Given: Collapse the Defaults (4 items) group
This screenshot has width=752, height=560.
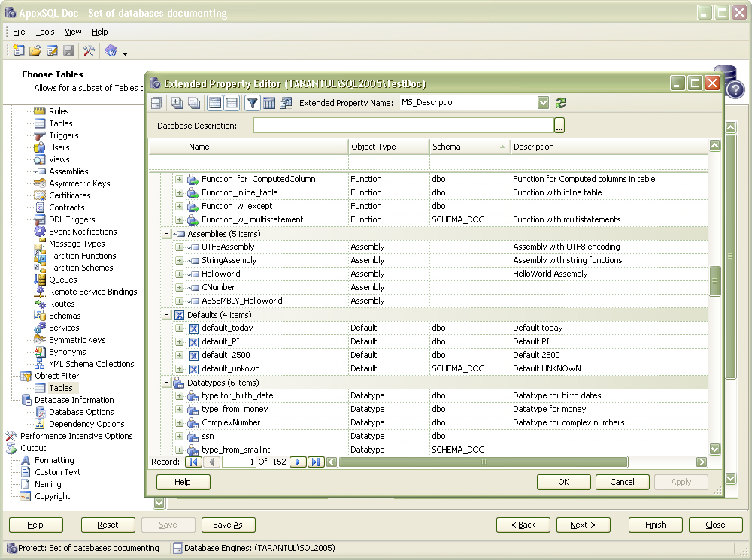Looking at the screenshot, I should (166, 315).
